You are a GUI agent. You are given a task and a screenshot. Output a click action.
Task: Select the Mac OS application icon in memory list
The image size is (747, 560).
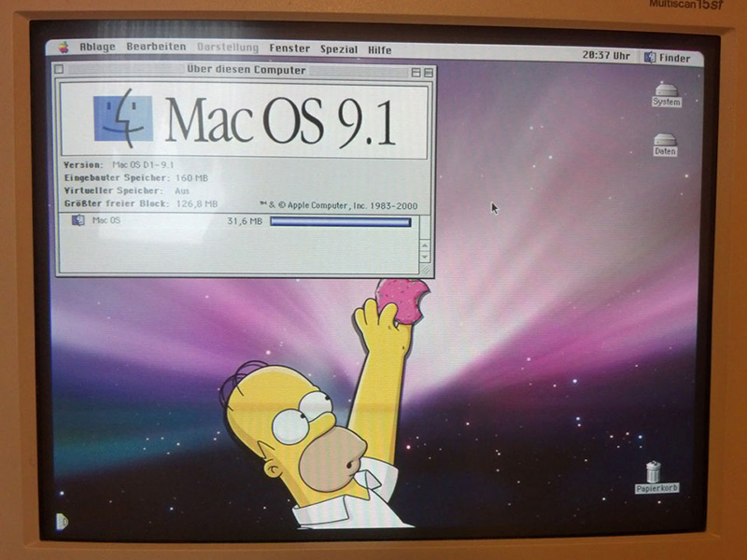pyautogui.click(x=78, y=220)
